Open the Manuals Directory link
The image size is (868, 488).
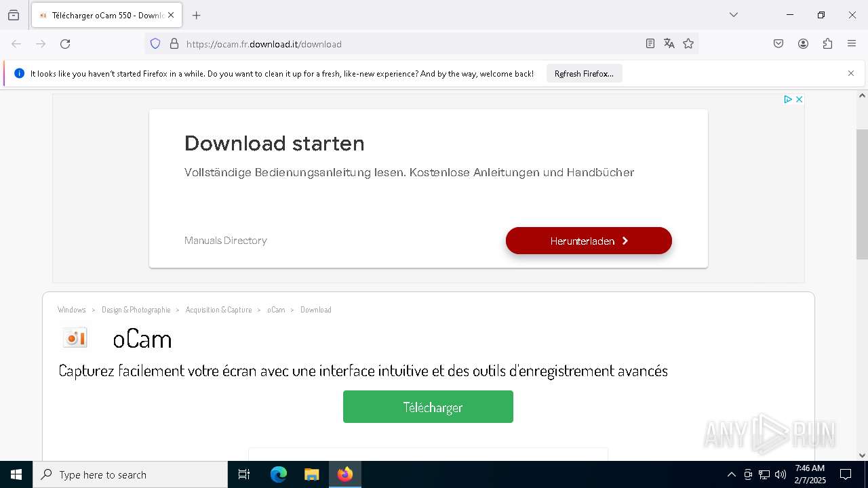coord(226,241)
